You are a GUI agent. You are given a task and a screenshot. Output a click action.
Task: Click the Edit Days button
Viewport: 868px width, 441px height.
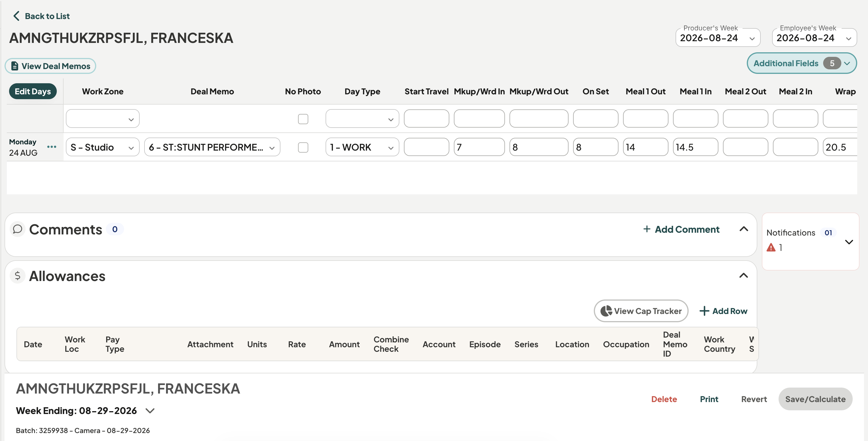[x=33, y=91]
